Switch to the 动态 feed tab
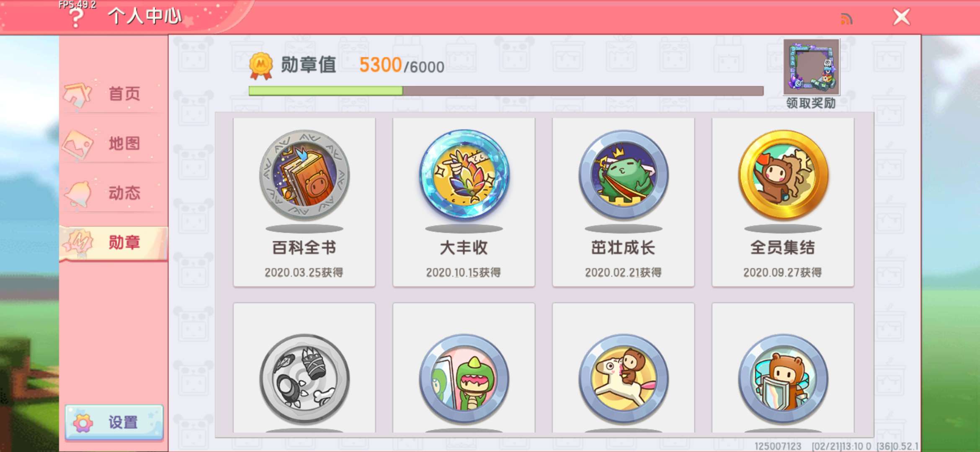Viewport: 980px width, 452px height. click(113, 193)
